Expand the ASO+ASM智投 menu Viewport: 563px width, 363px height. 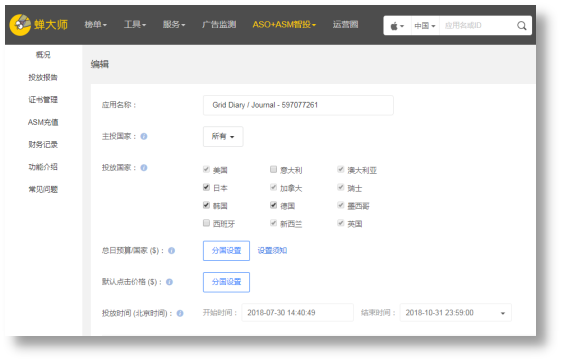pyautogui.click(x=284, y=24)
